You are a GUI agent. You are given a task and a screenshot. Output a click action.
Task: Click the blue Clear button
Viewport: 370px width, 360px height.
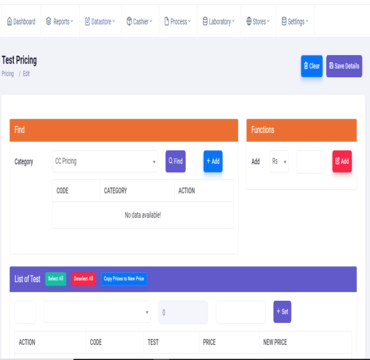click(312, 66)
